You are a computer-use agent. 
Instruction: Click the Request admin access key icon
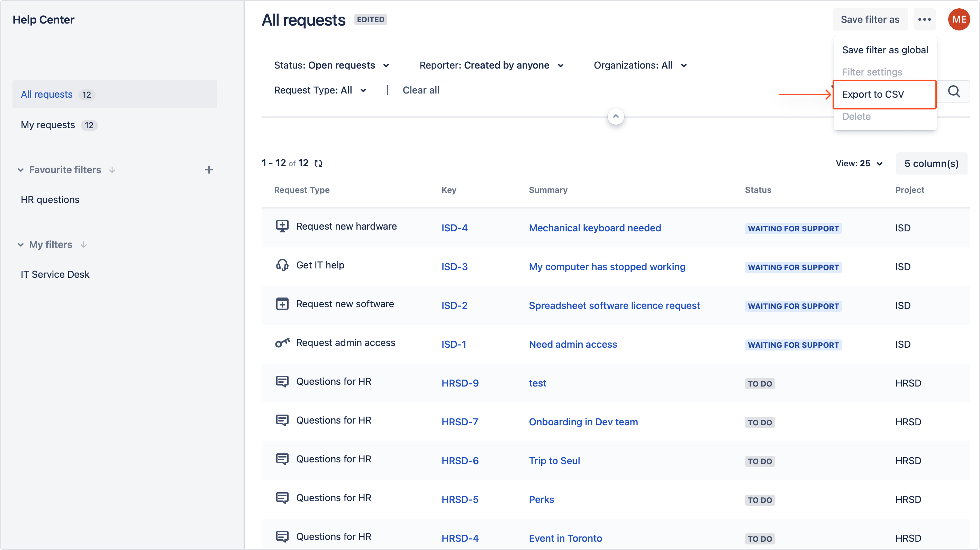click(282, 343)
